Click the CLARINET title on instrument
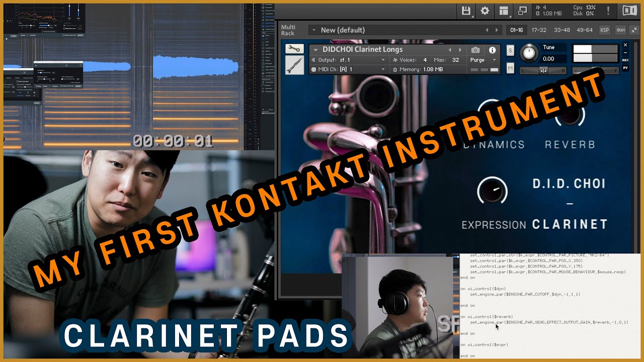644x362 pixels. 570,224
